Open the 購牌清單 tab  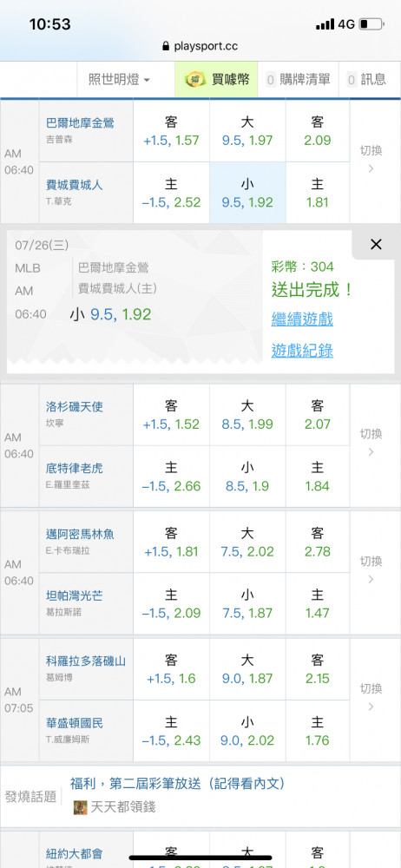tap(299, 80)
